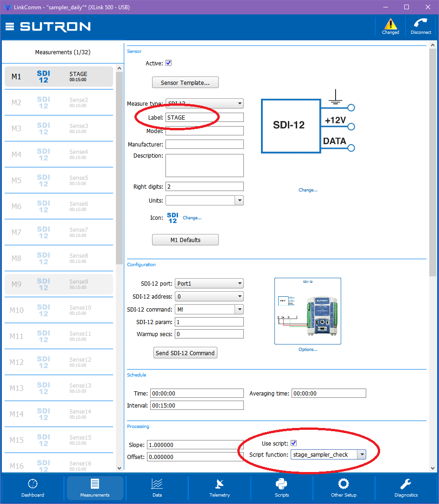
Task: Click settings panel scroll up arrow
Action: (433, 45)
